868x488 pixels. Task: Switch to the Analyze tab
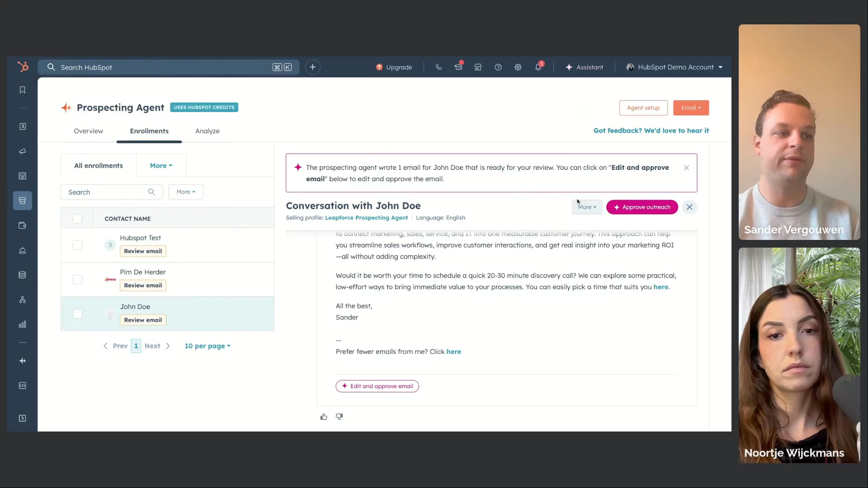pyautogui.click(x=208, y=131)
